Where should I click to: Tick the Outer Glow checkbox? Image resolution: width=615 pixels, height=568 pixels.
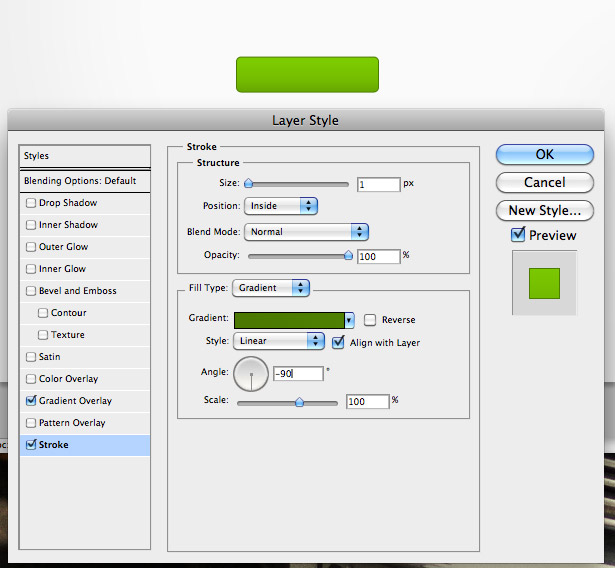31,247
